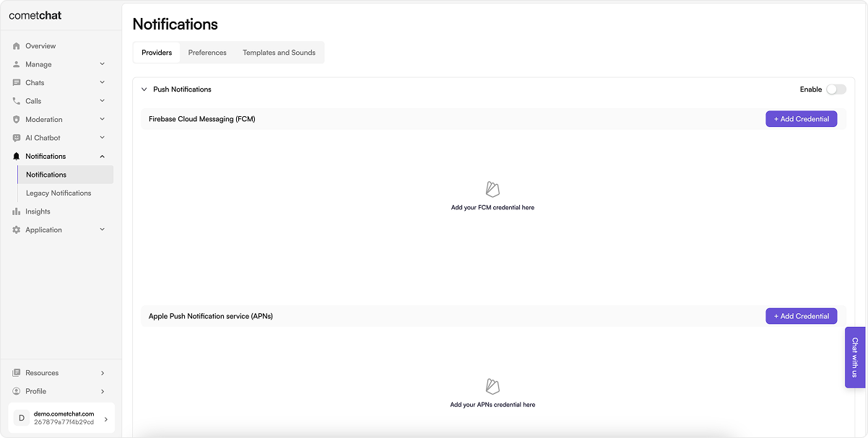Switch to the Preferences tab
This screenshot has width=868, height=438.
[207, 52]
